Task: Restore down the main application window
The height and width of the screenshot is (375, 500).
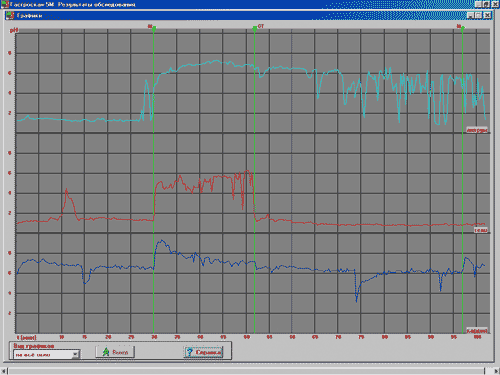Action: (486, 4)
